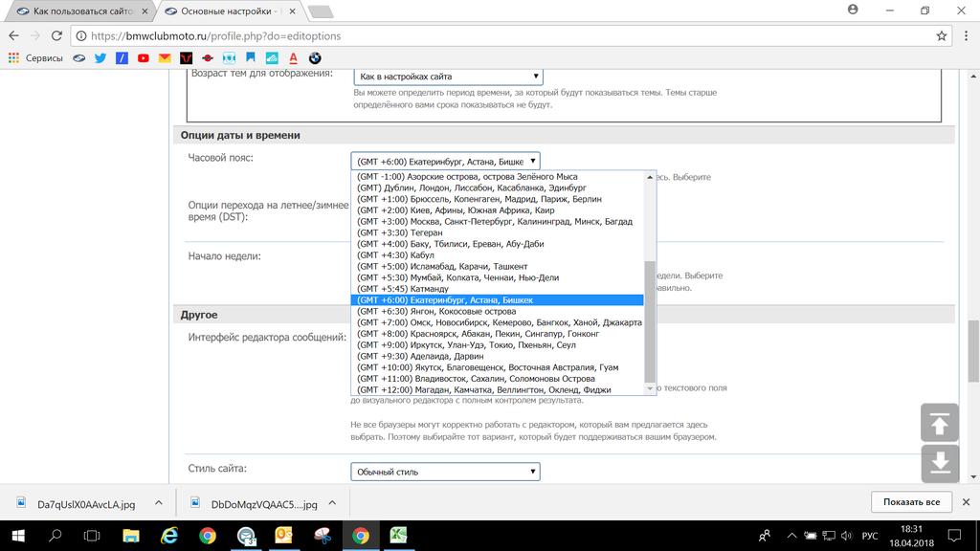Launch Internet Explorer from the taskbar

click(x=169, y=536)
